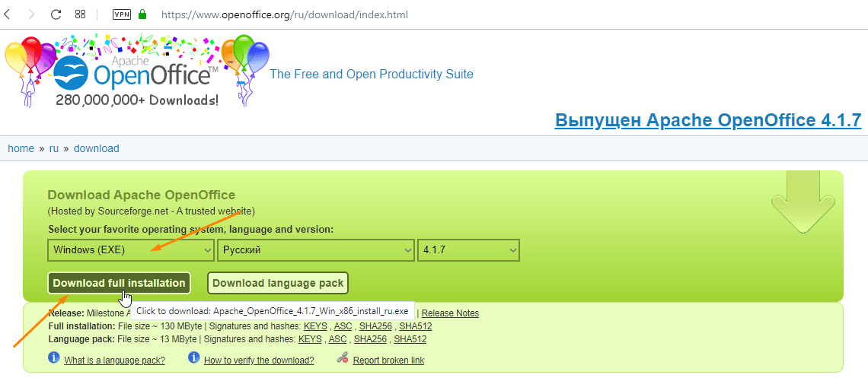Click info icon beside 'How to verify the download?'
Viewport: 868px width, 378px height.
193,357
